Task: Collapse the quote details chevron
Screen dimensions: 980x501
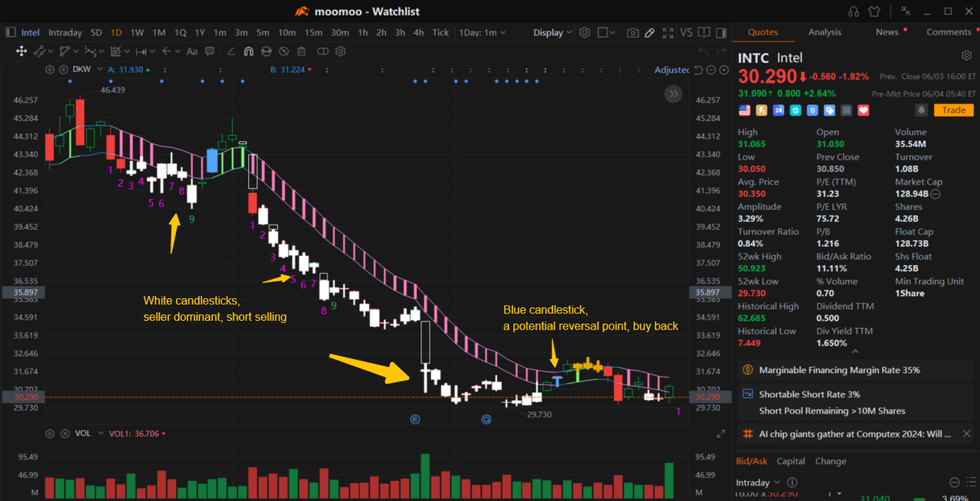Action: pyautogui.click(x=855, y=352)
